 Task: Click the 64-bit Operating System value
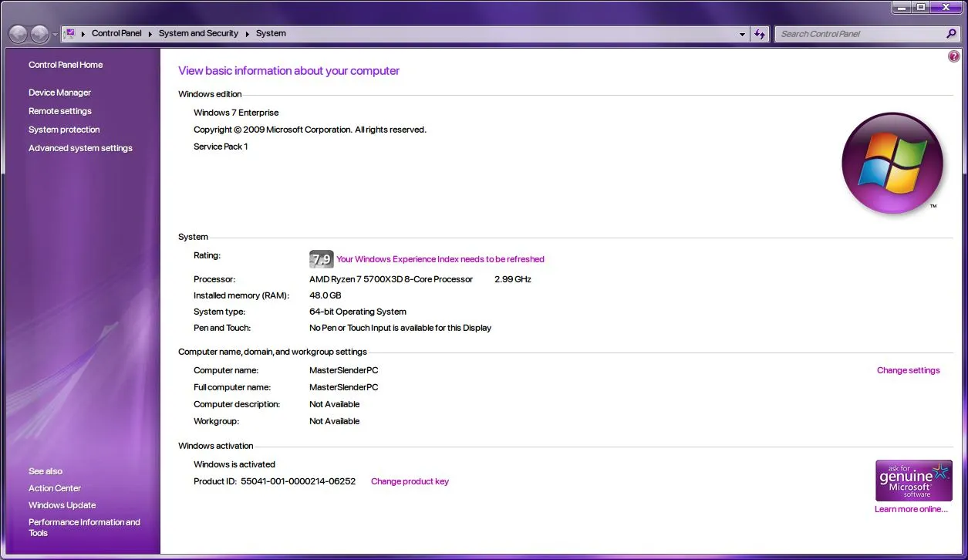point(358,312)
